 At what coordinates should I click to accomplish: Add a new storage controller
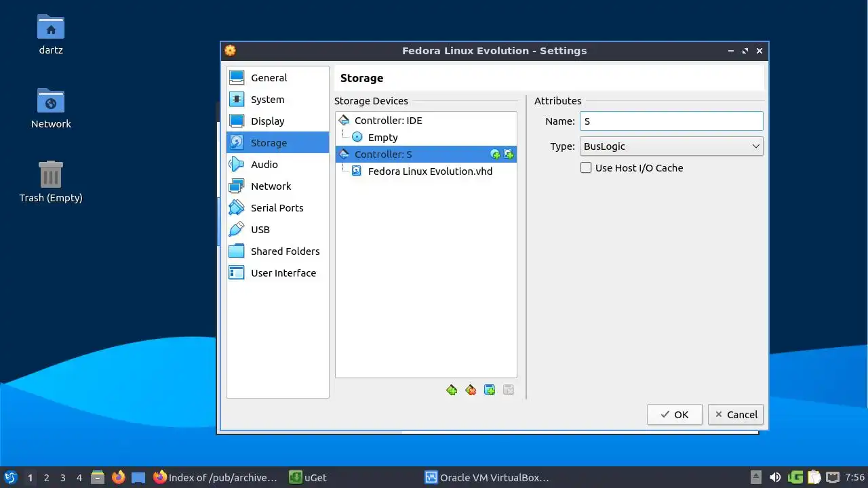452,390
